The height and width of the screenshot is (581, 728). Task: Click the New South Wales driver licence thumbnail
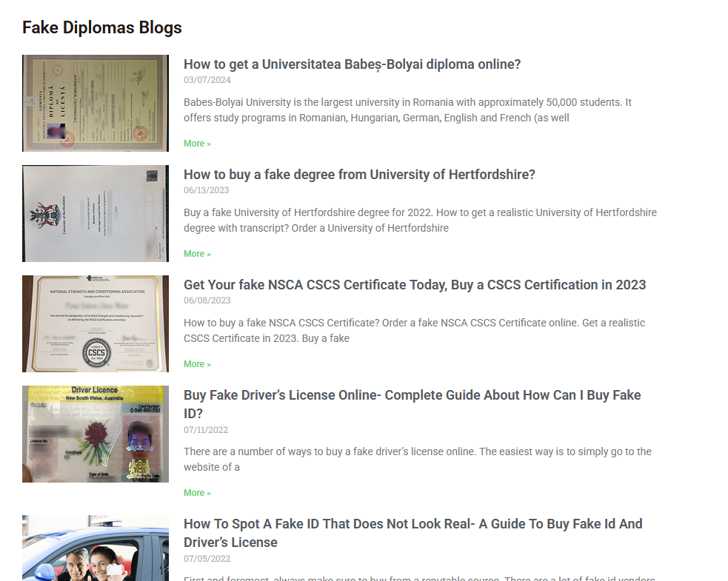point(96,434)
